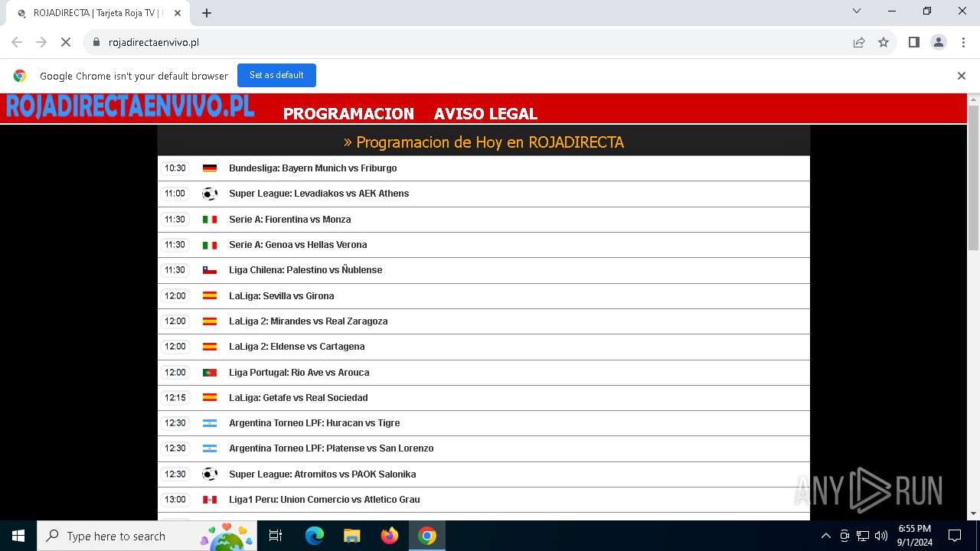Screen dimensions: 980x551
Task: Click the taskbar search box
Action: (x=146, y=536)
